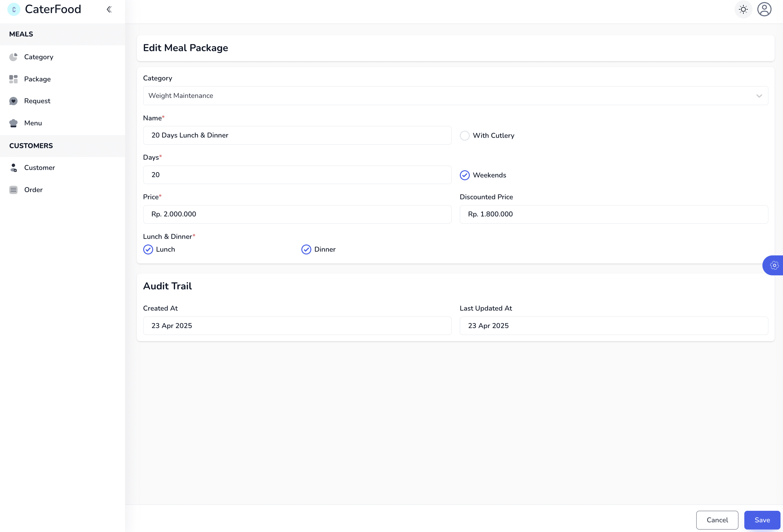Open the floating settings gear panel
Viewport: 783px width, 532px height.
tap(774, 265)
